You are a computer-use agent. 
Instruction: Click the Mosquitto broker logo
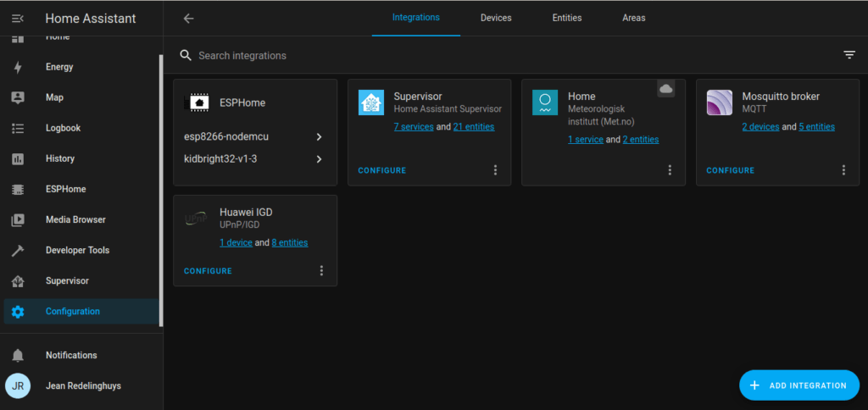[719, 102]
